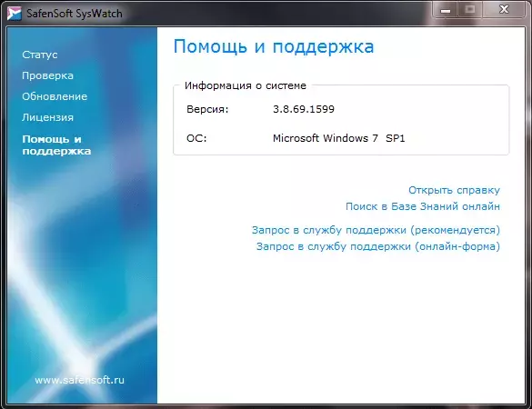Open the Статус section
The image size is (532, 409).
pos(40,55)
